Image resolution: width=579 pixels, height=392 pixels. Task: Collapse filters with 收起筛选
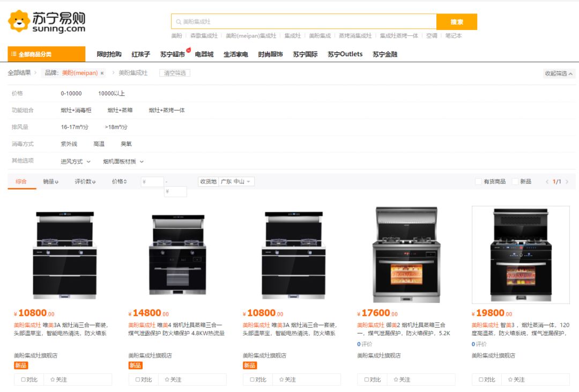(x=558, y=73)
